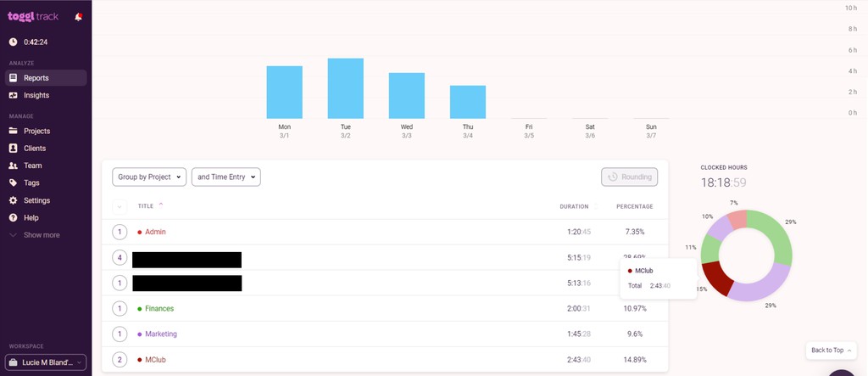This screenshot has height=376, width=868.
Task: Open the MClub project link in table
Action: 155,359
